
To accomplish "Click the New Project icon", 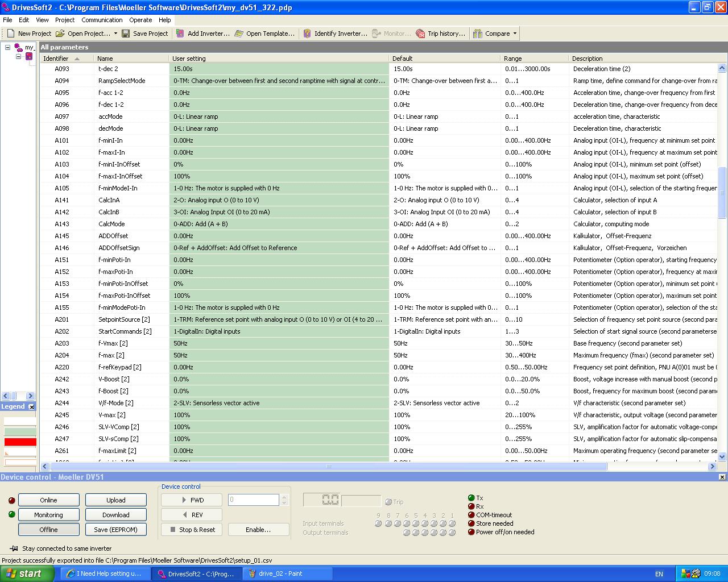I will pos(11,34).
